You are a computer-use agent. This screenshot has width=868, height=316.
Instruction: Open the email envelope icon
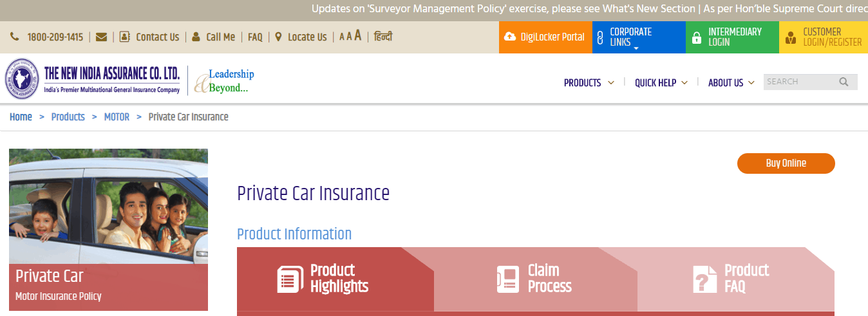pos(101,37)
